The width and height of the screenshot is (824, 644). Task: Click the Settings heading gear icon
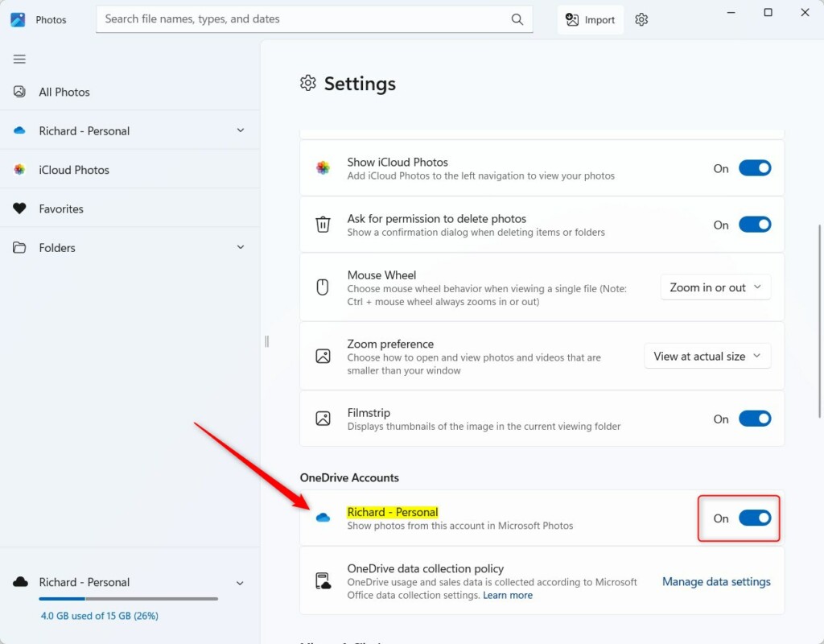coord(308,83)
